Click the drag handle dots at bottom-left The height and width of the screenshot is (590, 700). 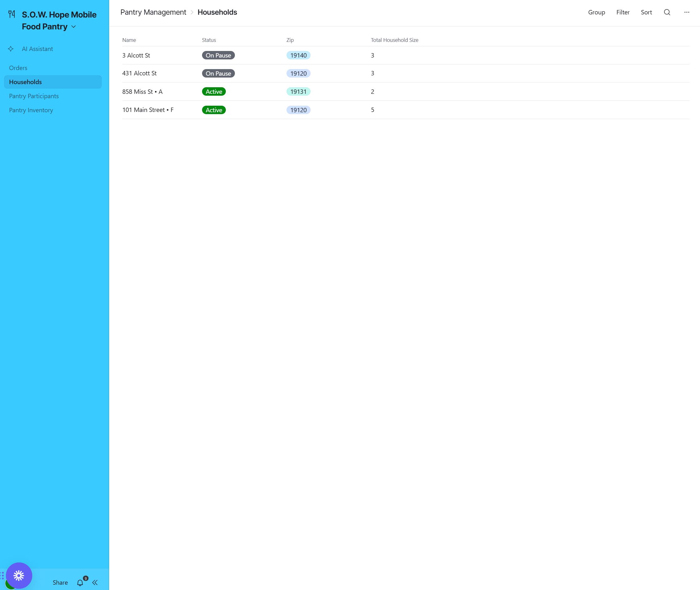[2, 576]
